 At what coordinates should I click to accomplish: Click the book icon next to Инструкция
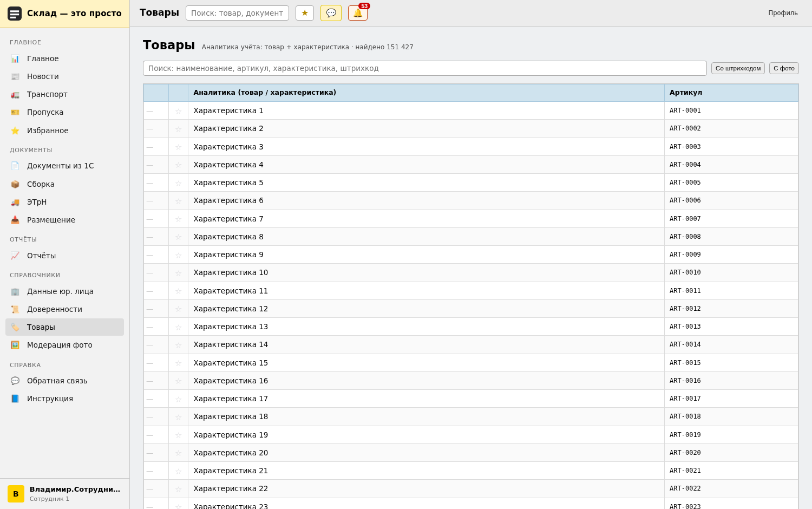(x=15, y=399)
